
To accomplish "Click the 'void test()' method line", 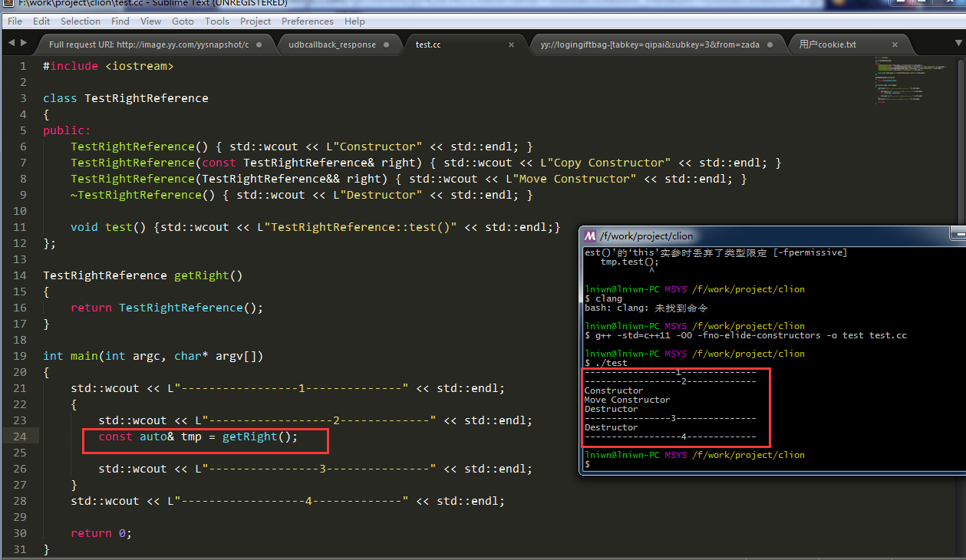I will [x=315, y=227].
